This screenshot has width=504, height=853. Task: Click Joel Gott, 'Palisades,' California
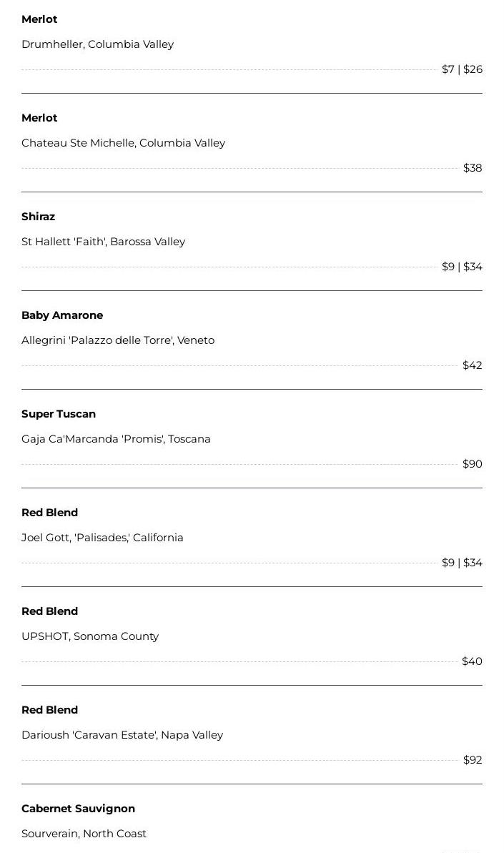point(102,538)
